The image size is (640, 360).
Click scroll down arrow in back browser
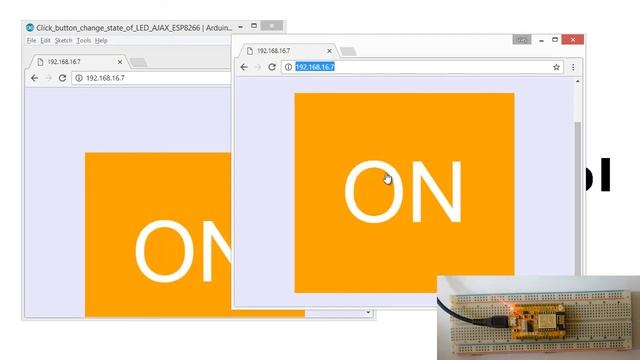(368, 313)
